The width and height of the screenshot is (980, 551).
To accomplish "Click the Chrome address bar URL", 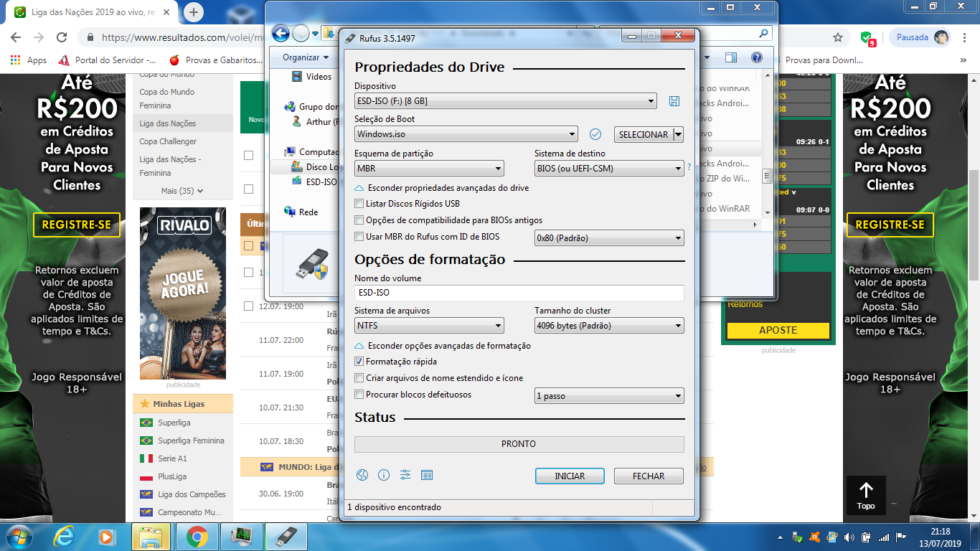I will tap(183, 37).
